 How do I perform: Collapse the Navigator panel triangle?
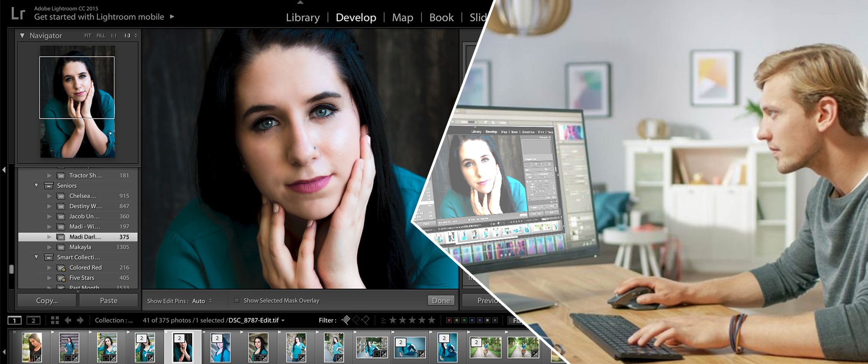[22, 36]
